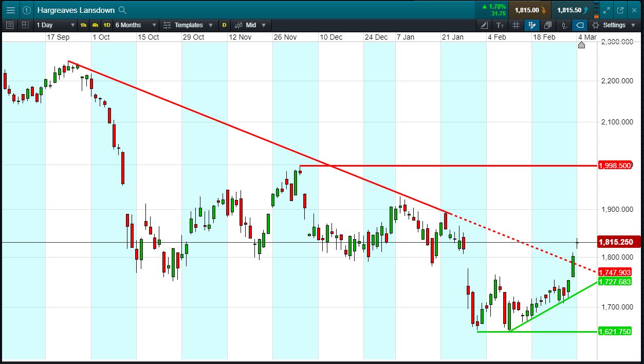Expand the 1 Day interval dropdown
644x364 pixels.
[x=56, y=25]
